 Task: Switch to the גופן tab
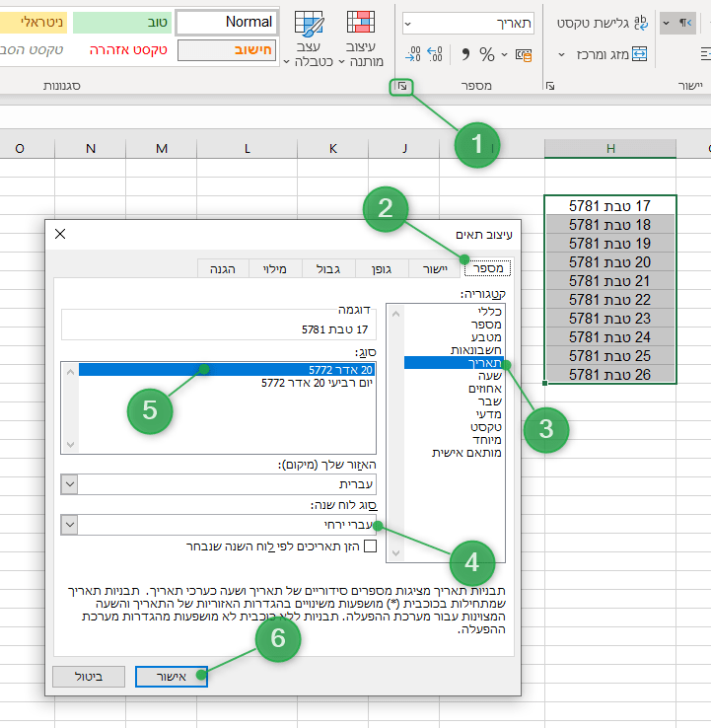tap(382, 269)
